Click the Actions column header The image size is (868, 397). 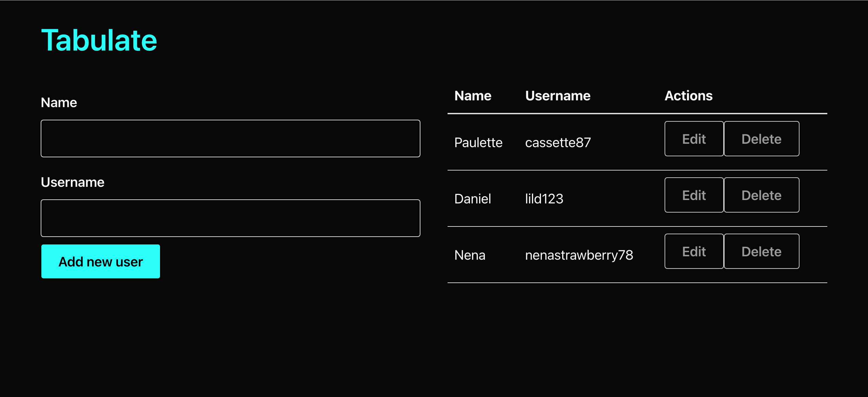pos(688,96)
